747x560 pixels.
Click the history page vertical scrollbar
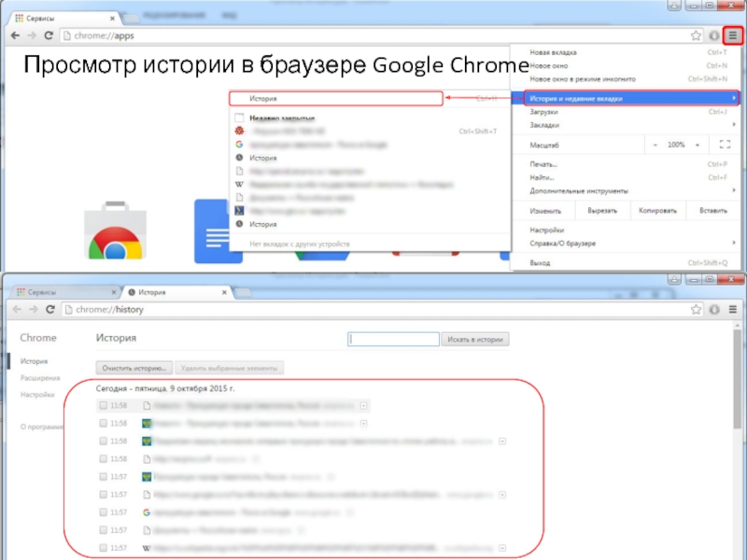tap(737, 378)
